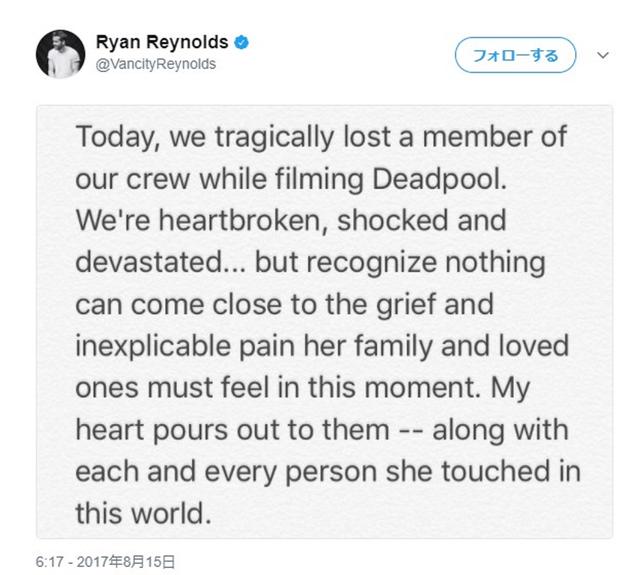Open the tweet's 2017年8月15日 date link
Screen dimensions: 640x575
(x=126, y=562)
